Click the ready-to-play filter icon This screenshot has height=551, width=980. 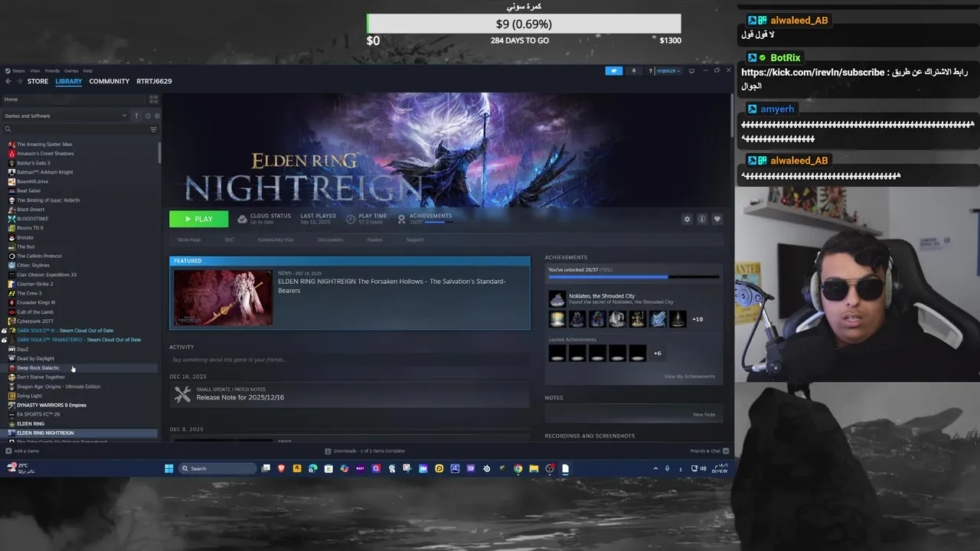pos(157,116)
